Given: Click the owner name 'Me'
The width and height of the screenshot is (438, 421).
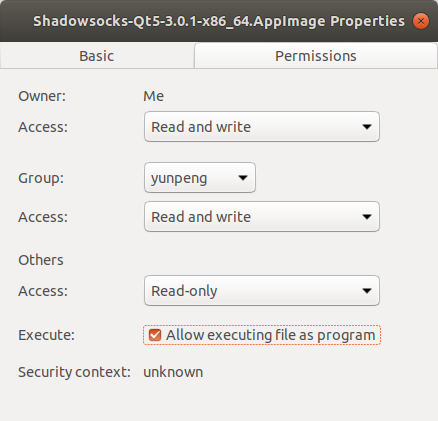Looking at the screenshot, I should pyautogui.click(x=153, y=96).
